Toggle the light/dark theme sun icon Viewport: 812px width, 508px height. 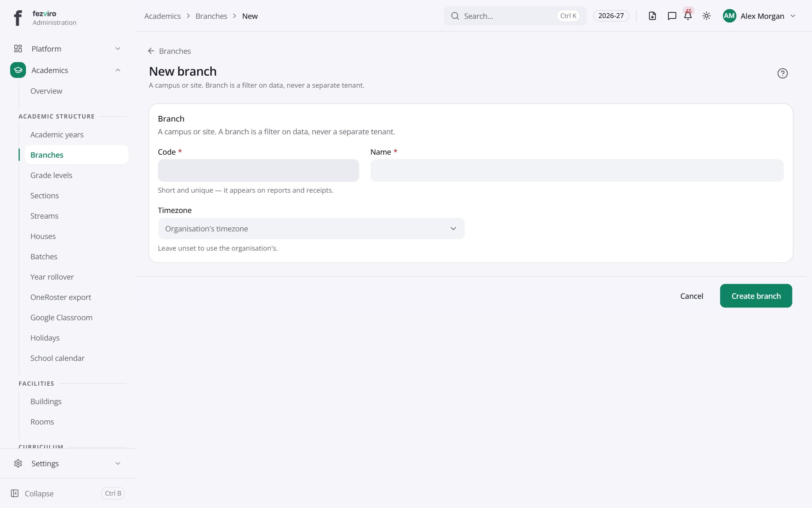tap(706, 16)
